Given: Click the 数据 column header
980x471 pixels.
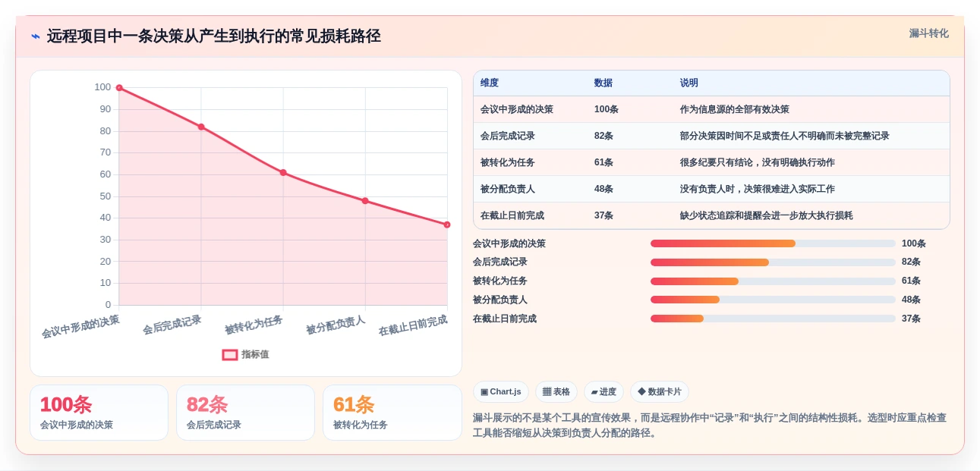Looking at the screenshot, I should pos(603,83).
